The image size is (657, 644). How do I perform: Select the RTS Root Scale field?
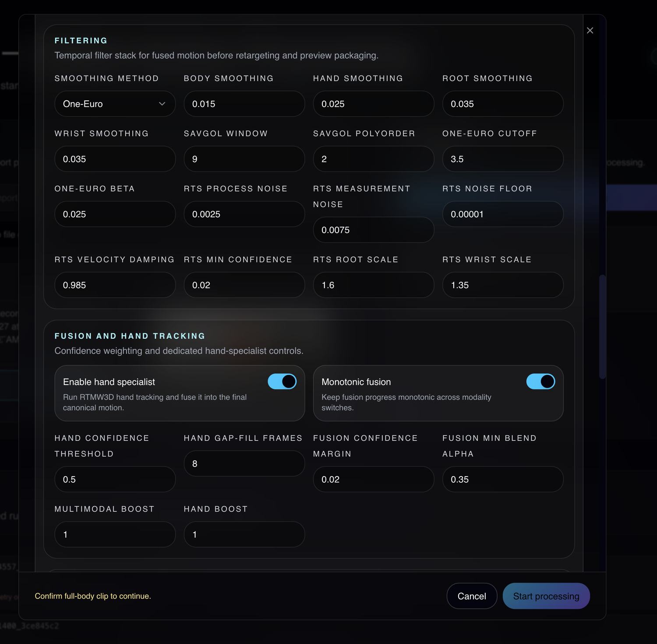pyautogui.click(x=374, y=285)
